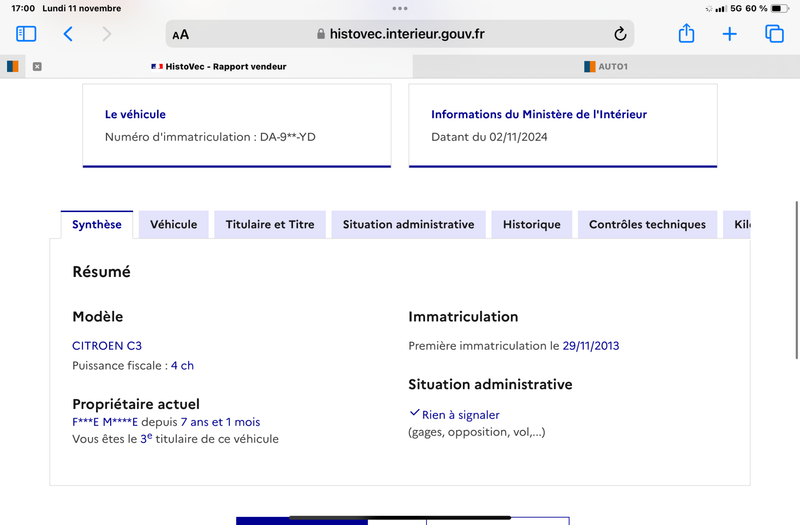Click the '4 ch' fiscal power value
Viewport: 800px width, 525px height.
pos(182,365)
